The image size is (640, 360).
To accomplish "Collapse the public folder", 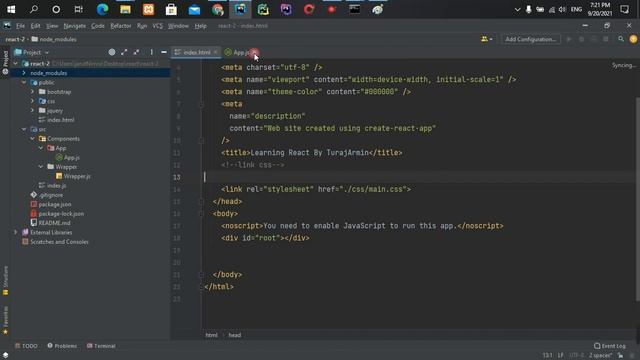I will 24,82.
